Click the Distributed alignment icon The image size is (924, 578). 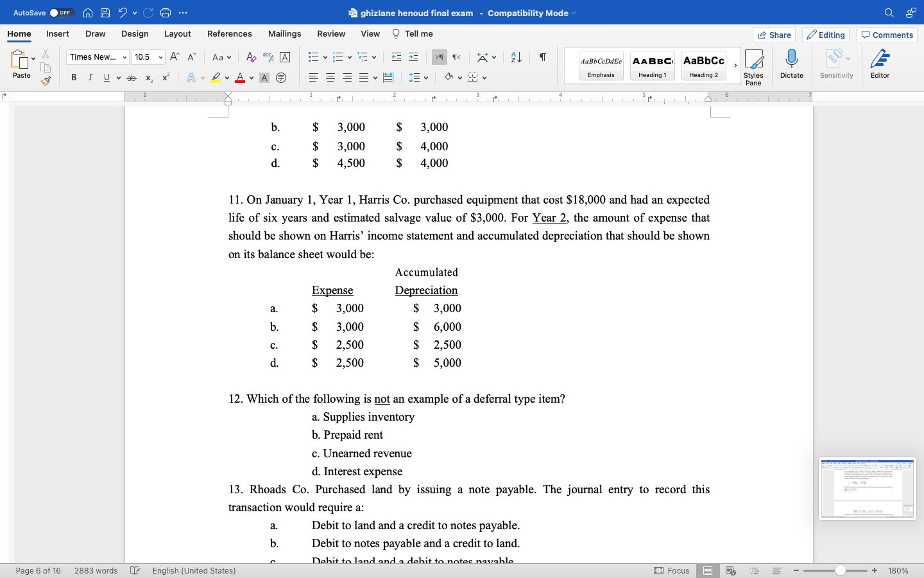coord(388,78)
